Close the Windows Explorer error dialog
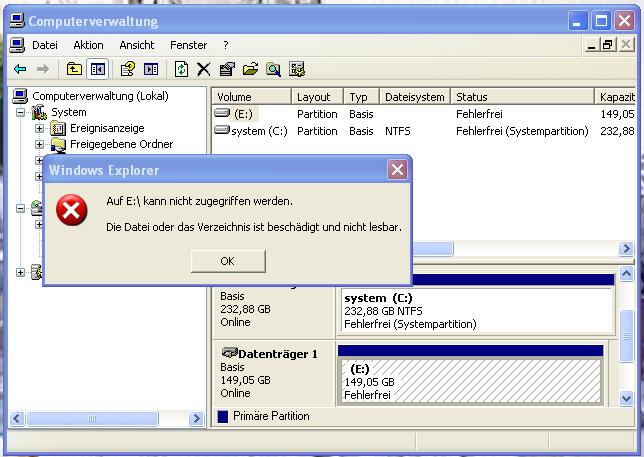This screenshot has height=457, width=644. (x=397, y=169)
